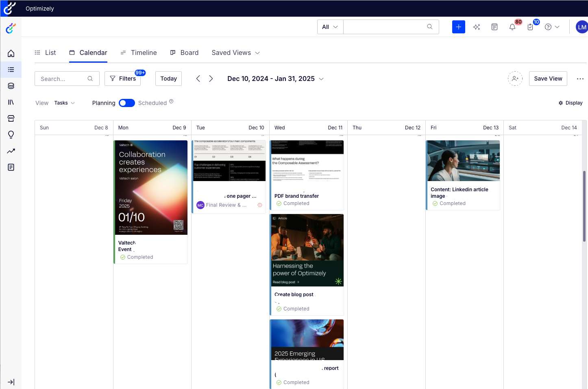The image size is (588, 389).
Task: Open the lightbulb ideas sidebar icon
Action: coord(11,135)
